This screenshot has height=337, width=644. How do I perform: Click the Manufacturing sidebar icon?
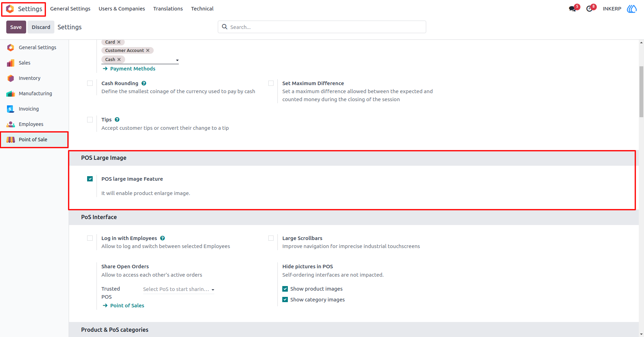(x=11, y=93)
